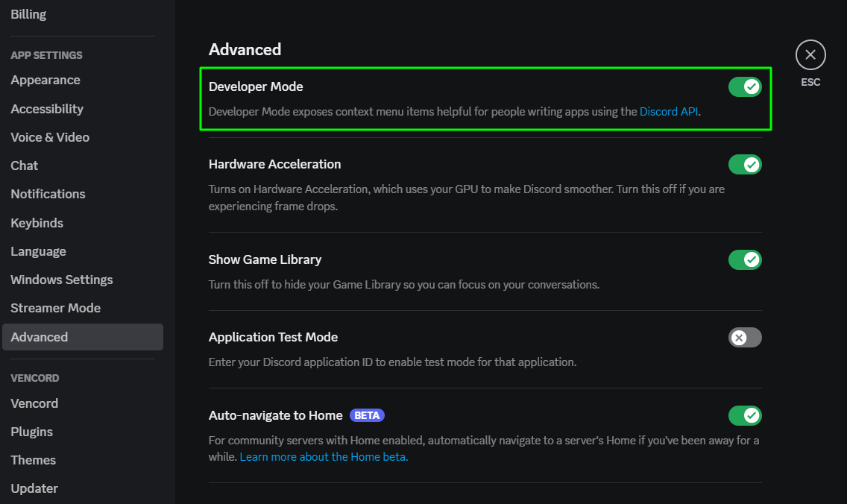The image size is (847, 504).
Task: Toggle Show Game Library off
Action: click(745, 260)
